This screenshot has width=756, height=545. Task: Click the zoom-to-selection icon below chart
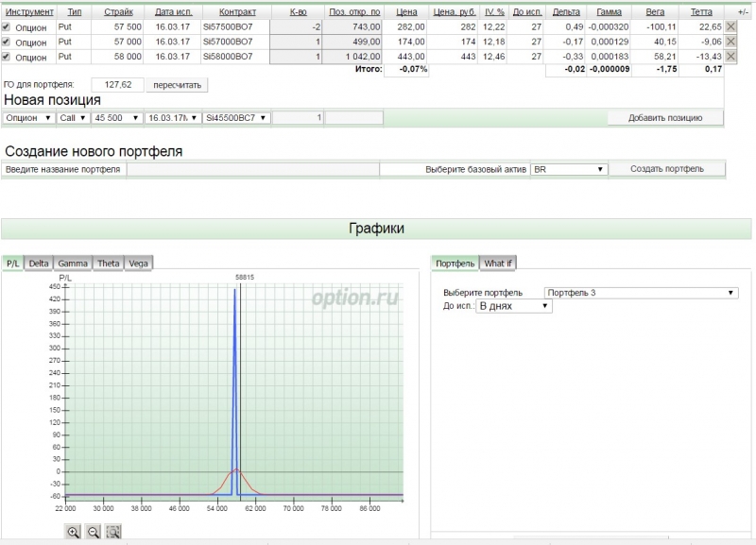click(113, 532)
